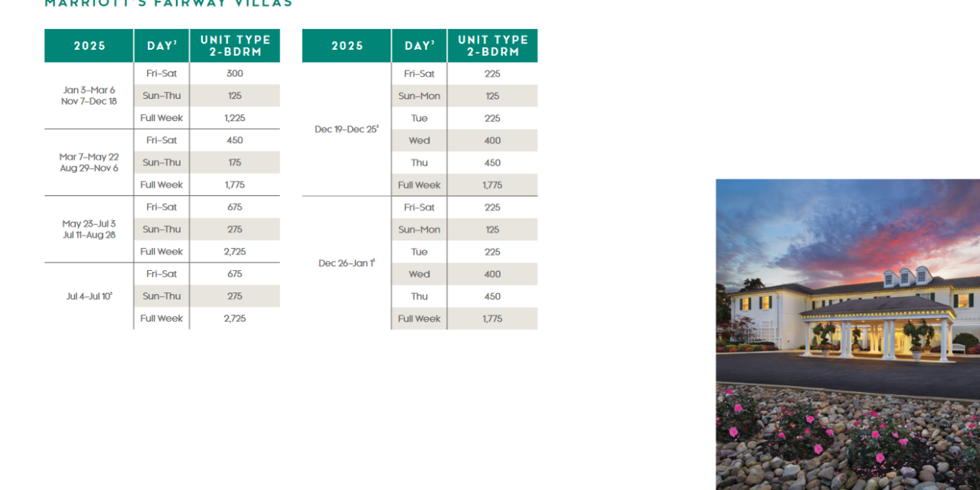Select the Jan 3–Mar 6 Nov 7–Dec 18 date cell
This screenshot has height=490, width=980.
[90, 96]
